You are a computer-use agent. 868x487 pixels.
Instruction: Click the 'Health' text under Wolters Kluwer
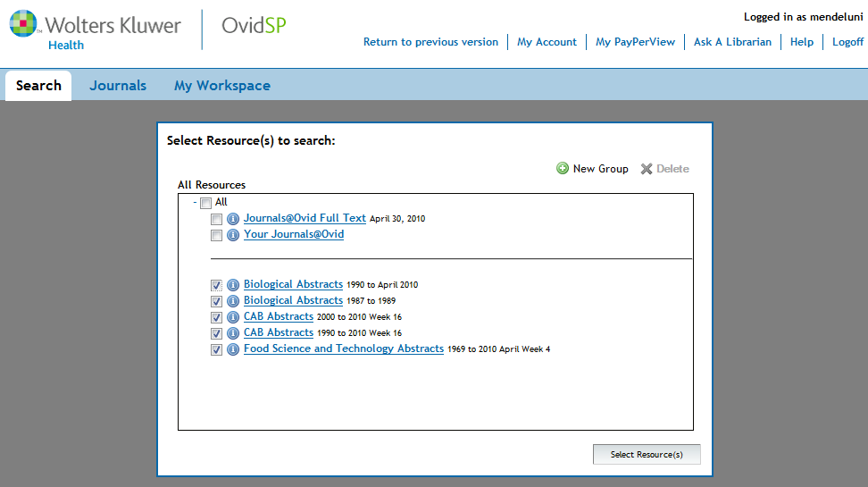click(x=66, y=45)
